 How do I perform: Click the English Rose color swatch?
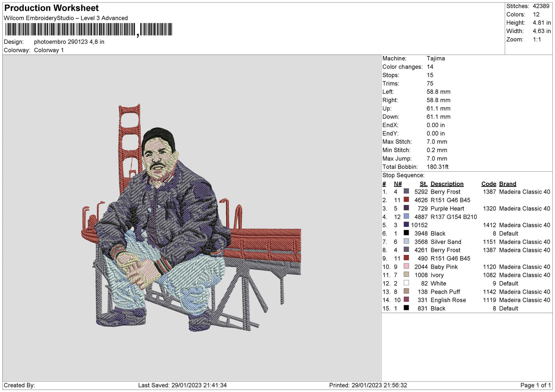(x=406, y=299)
